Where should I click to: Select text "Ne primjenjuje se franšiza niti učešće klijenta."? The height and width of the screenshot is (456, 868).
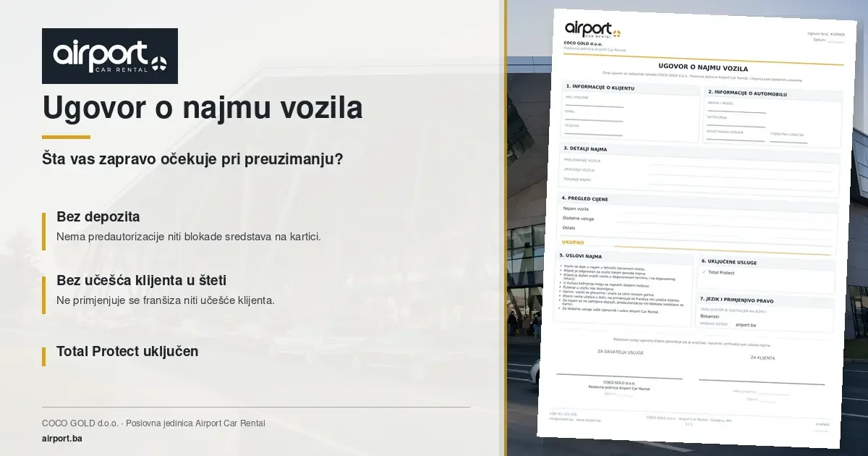click(166, 300)
